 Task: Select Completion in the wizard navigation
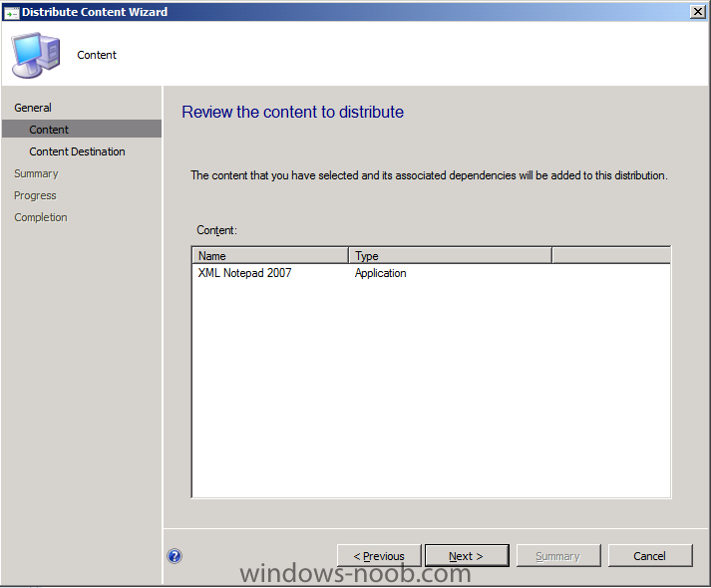(40, 217)
